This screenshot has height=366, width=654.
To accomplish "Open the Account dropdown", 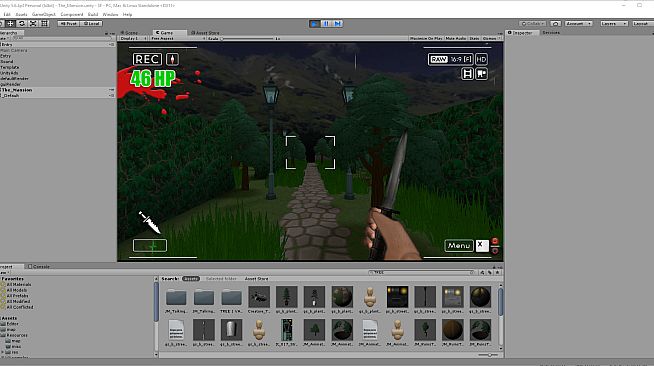I will click(x=579, y=24).
